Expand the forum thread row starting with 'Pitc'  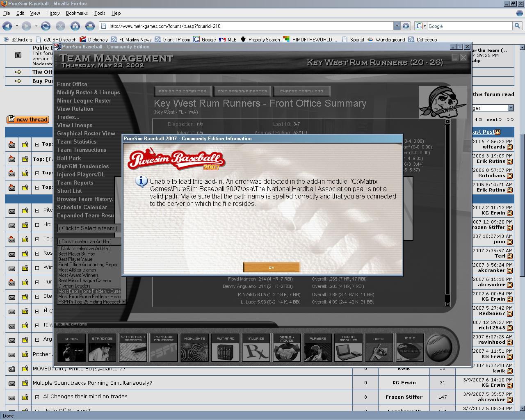(37, 210)
